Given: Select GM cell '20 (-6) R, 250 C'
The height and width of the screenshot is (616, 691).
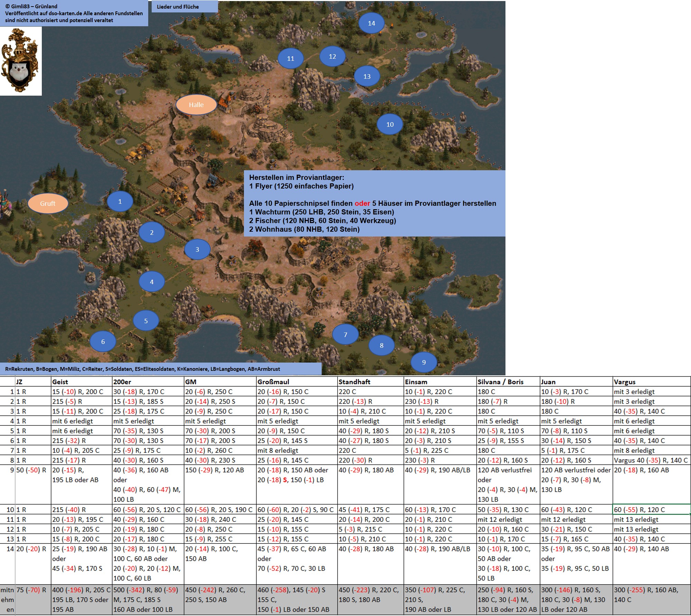Looking at the screenshot, I should click(220, 392).
